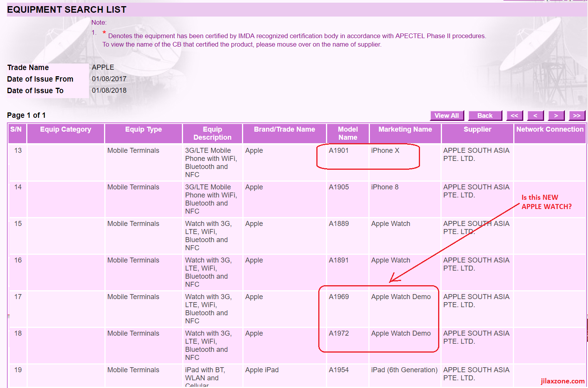The height and width of the screenshot is (388, 588).
Task: Click Date of Issue To value 01/08/2018
Action: (x=109, y=90)
